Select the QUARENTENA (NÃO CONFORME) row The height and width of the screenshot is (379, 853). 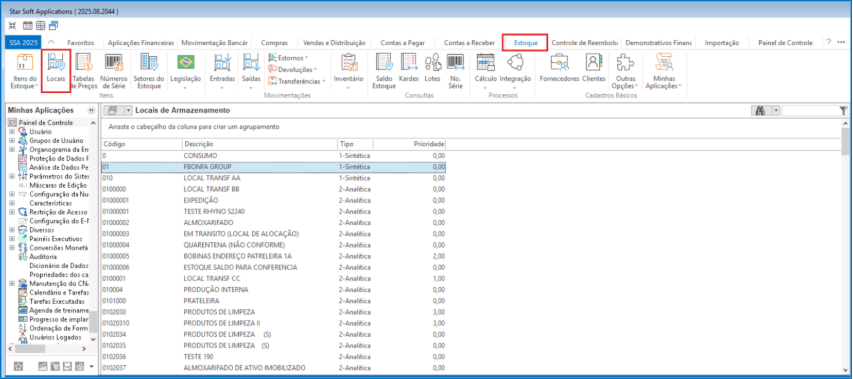pos(274,245)
